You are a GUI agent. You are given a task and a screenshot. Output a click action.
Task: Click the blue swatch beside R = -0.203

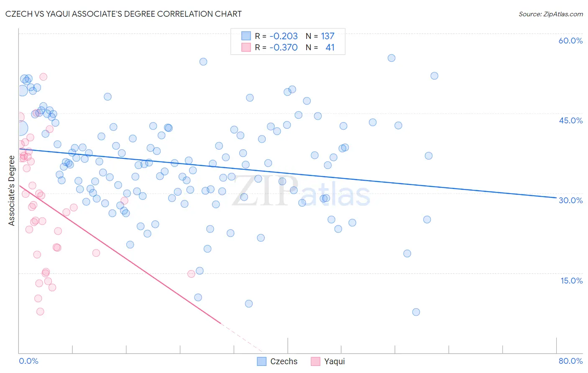click(x=246, y=36)
